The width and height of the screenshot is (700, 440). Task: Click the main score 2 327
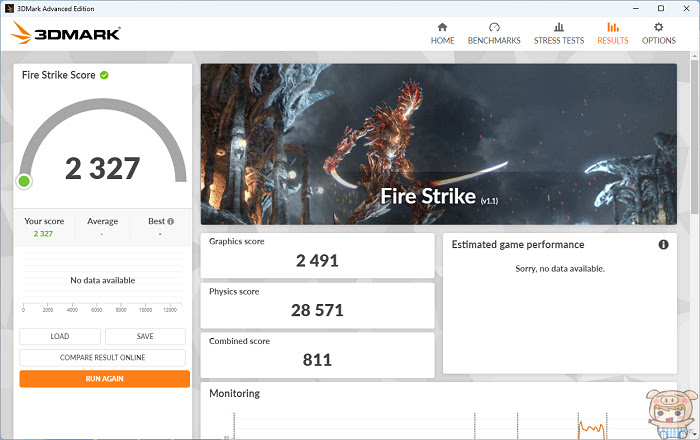click(x=103, y=168)
